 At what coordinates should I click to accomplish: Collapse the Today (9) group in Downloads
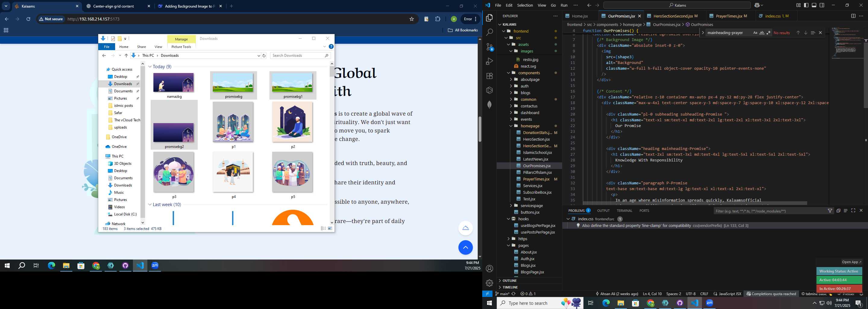coord(150,67)
